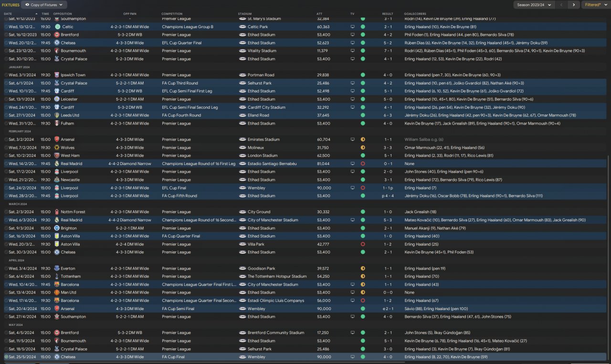Click Brentford badge in the 16/12/2023 row
This screenshot has height=364, width=611.
(x=57, y=35)
